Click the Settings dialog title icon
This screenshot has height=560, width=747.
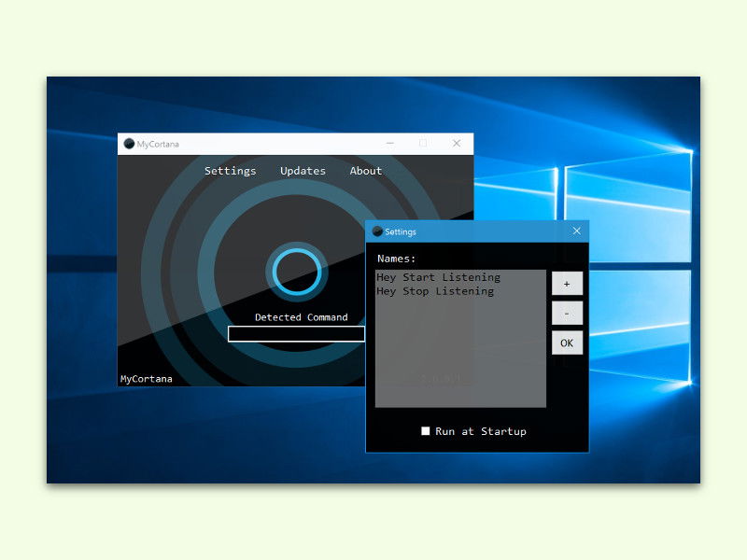[377, 231]
